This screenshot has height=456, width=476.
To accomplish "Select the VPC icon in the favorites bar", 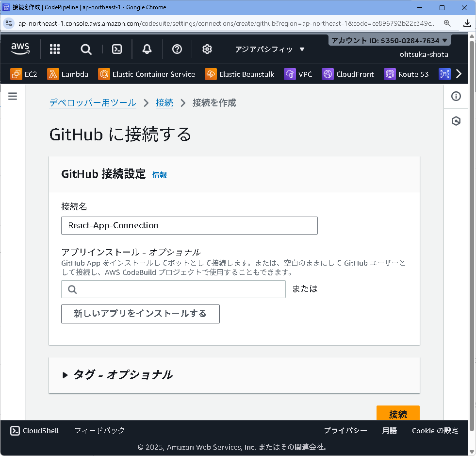I will (290, 74).
